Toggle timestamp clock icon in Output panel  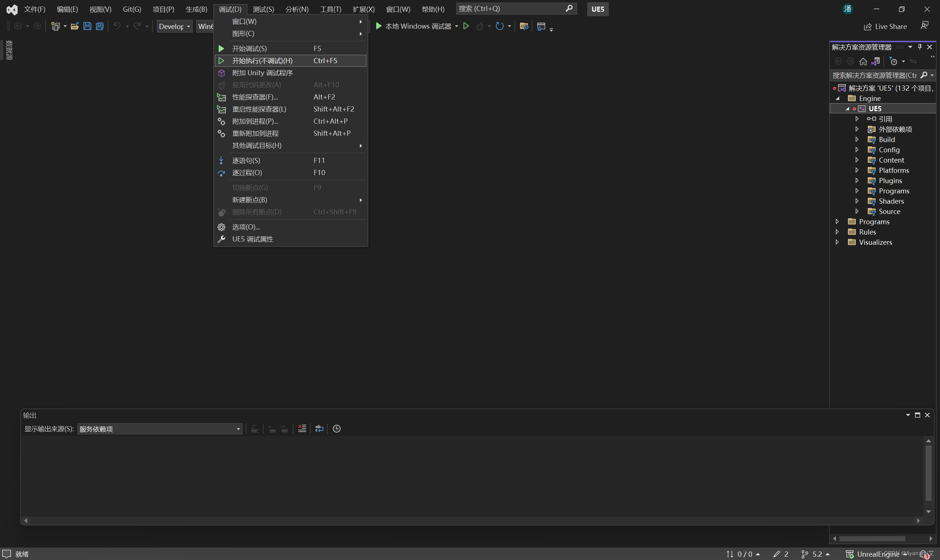pyautogui.click(x=337, y=429)
